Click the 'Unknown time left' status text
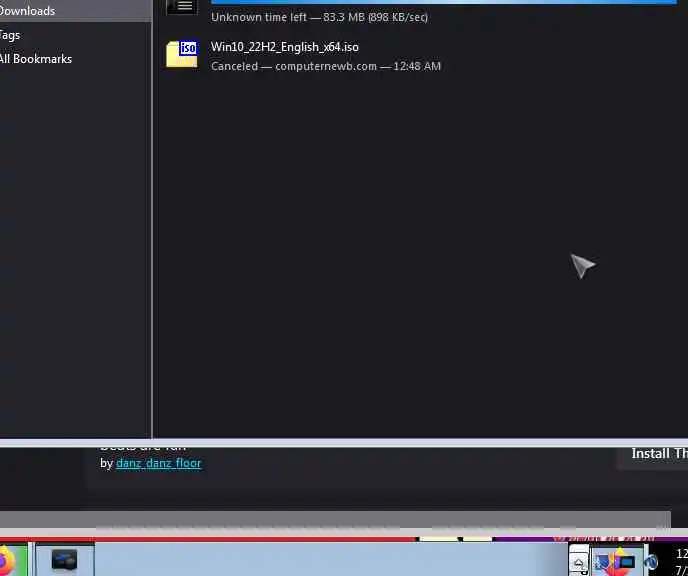The image size is (688, 576). coord(319,18)
